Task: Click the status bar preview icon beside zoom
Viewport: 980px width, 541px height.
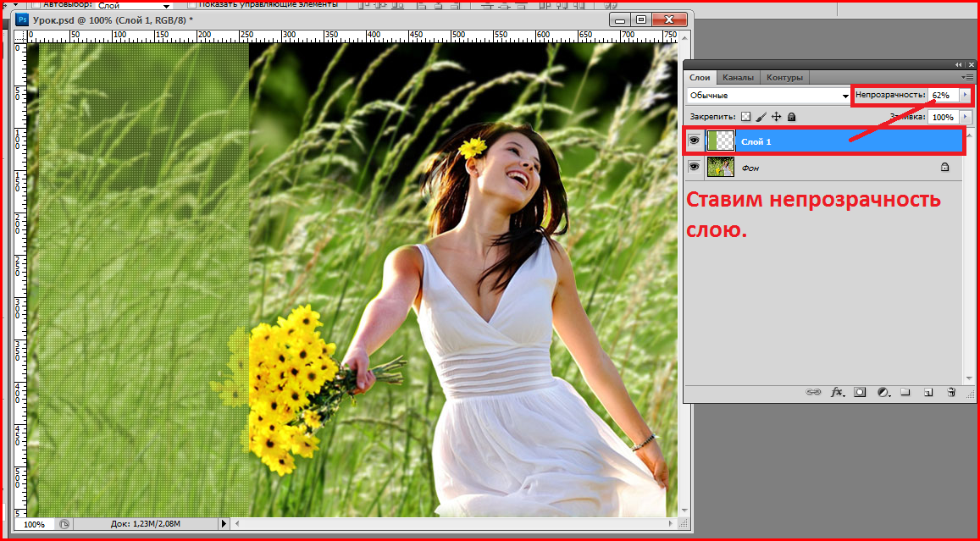Action: tap(64, 523)
